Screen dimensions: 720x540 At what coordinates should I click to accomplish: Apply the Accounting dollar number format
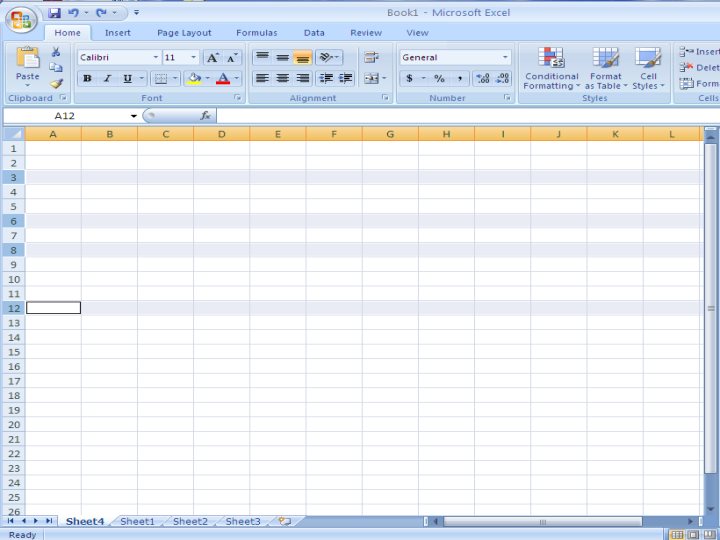coord(409,79)
